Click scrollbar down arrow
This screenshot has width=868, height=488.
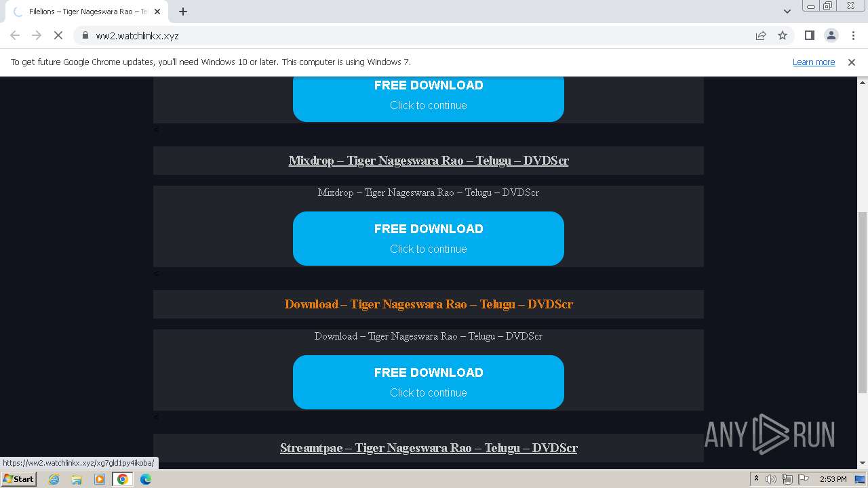click(863, 464)
